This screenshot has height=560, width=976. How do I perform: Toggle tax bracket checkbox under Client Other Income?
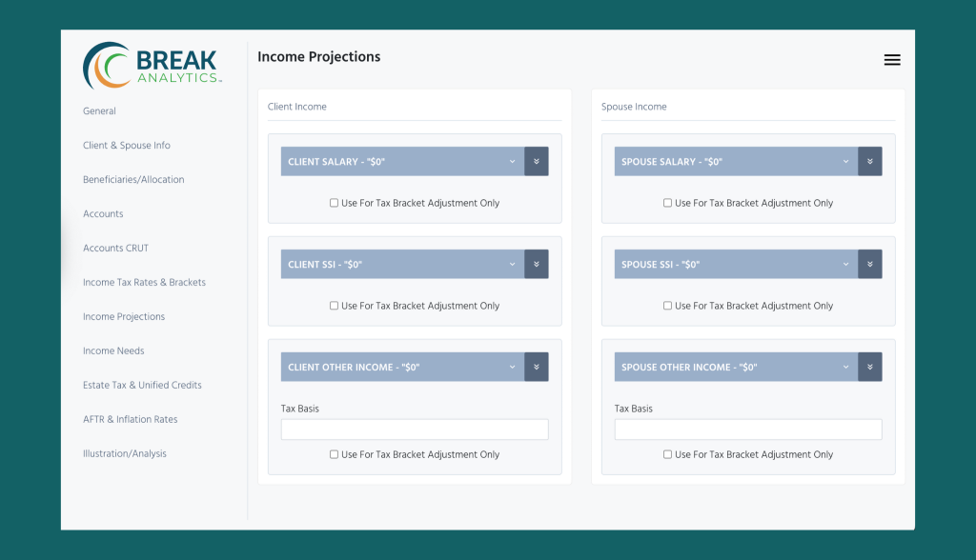[x=335, y=454]
